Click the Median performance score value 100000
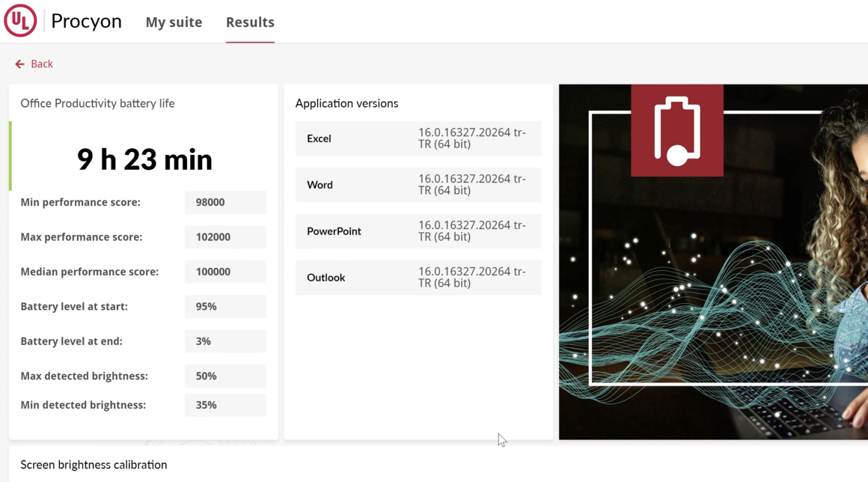The height and width of the screenshot is (482, 868). (x=225, y=272)
